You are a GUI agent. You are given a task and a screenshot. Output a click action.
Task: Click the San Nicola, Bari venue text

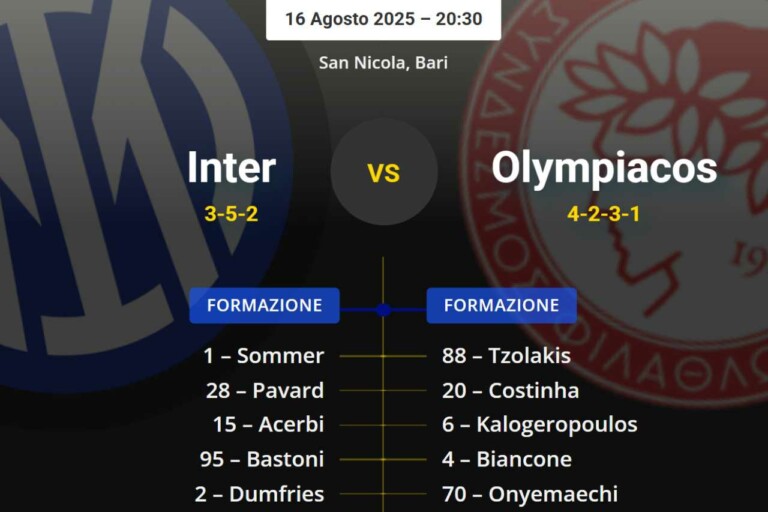pyautogui.click(x=383, y=63)
